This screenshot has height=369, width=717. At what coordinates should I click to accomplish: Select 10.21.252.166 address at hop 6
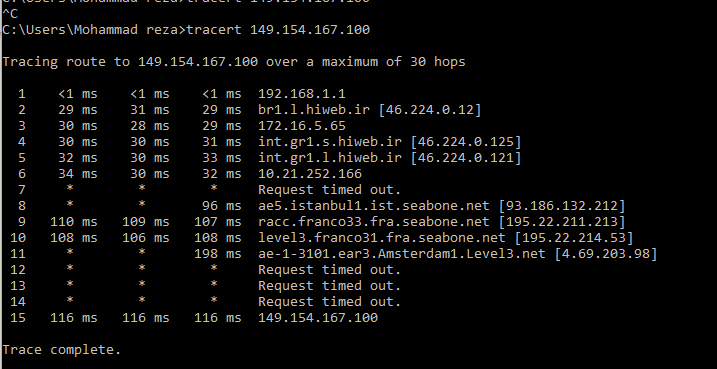[x=310, y=174]
